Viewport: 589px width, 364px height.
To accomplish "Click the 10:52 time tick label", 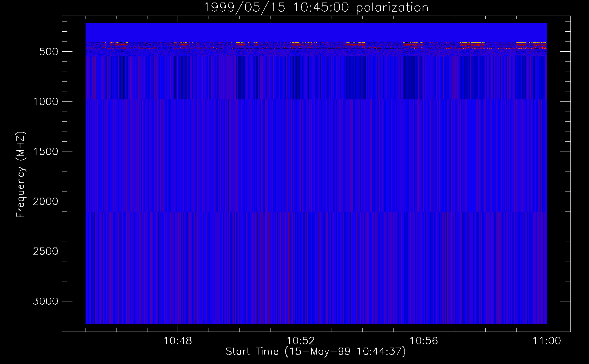I will (301, 341).
